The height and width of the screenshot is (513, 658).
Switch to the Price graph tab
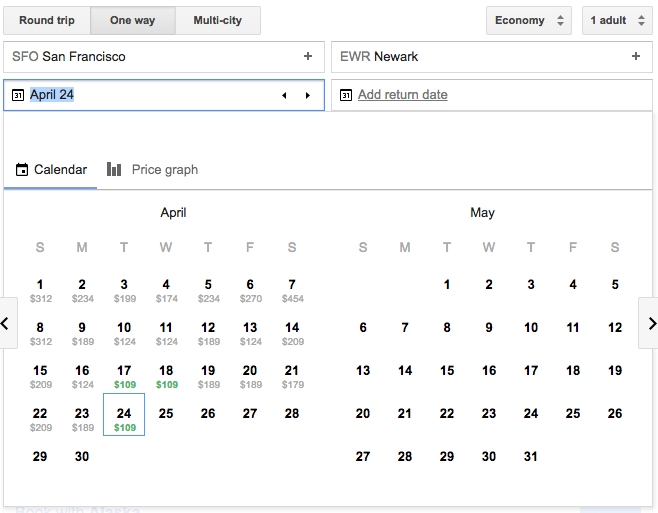click(x=153, y=170)
